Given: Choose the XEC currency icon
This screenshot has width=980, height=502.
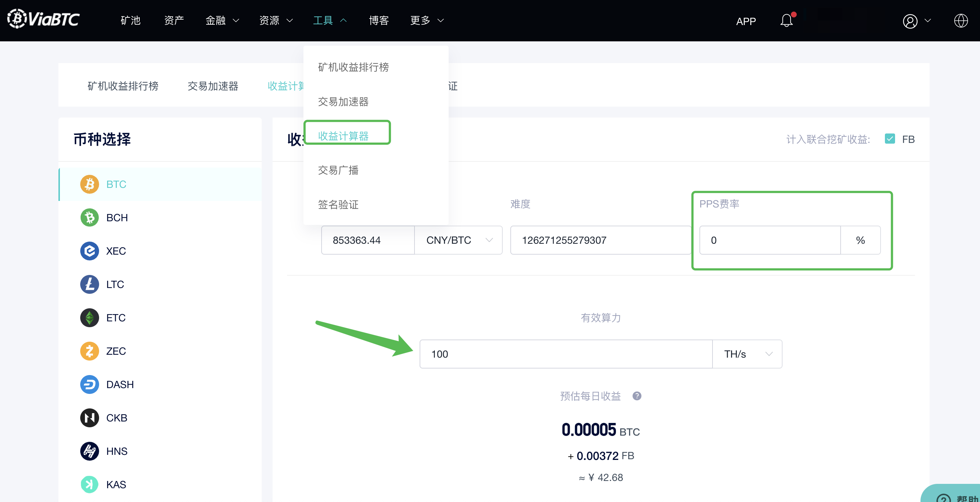Looking at the screenshot, I should coord(89,251).
